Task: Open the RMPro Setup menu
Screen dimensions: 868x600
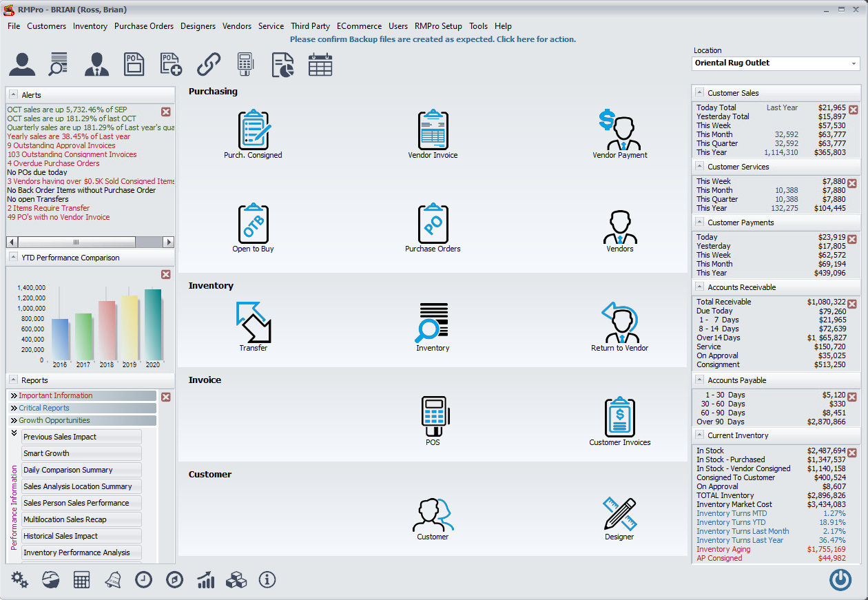Action: (438, 26)
